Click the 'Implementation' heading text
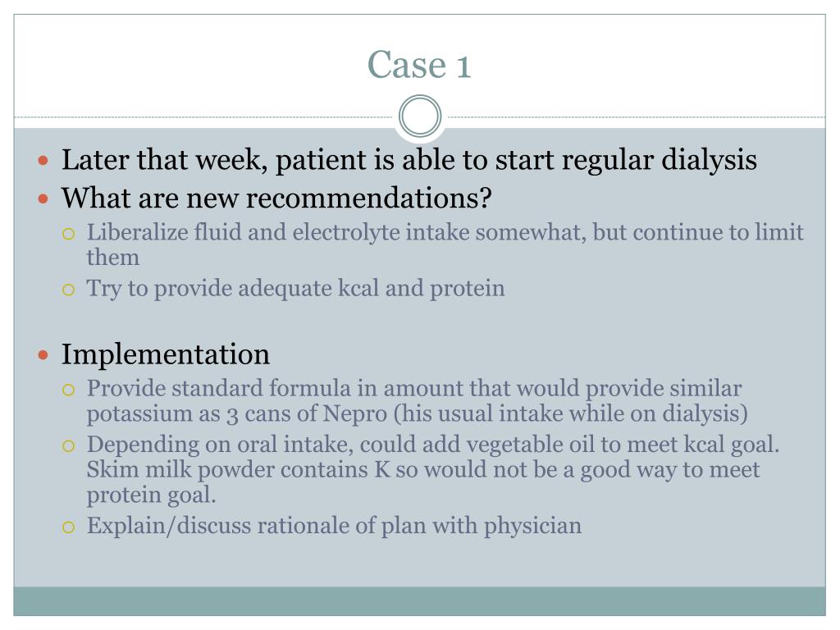 pos(166,354)
